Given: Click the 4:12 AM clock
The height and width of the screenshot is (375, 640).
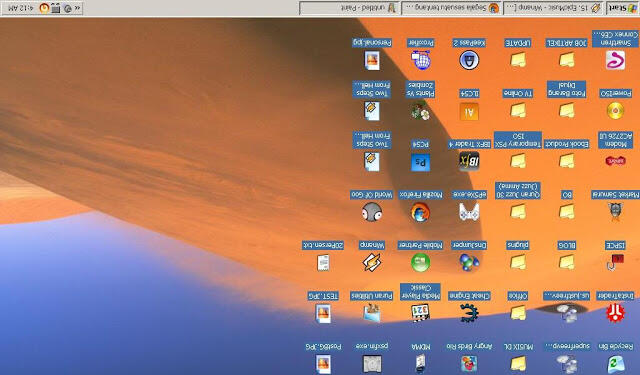Looking at the screenshot, I should coord(21,8).
